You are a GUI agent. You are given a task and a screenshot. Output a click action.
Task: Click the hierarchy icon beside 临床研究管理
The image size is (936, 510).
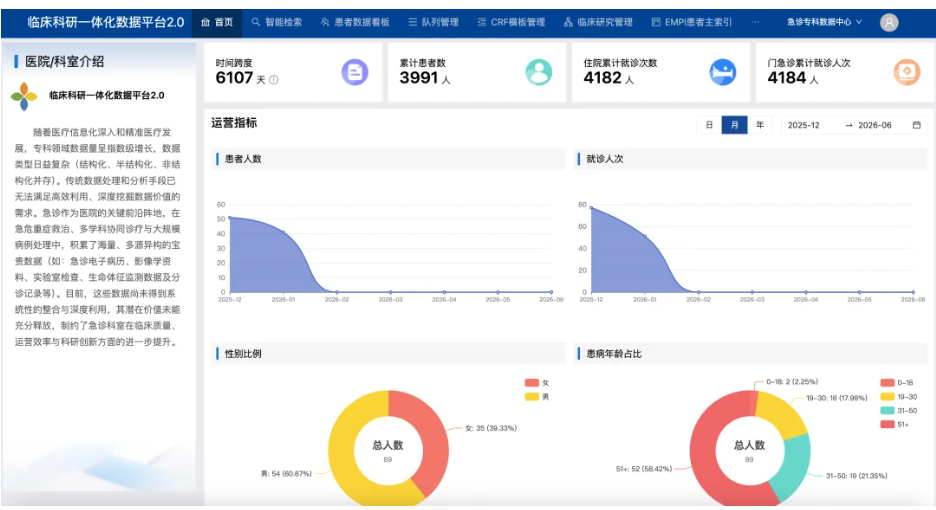click(568, 22)
